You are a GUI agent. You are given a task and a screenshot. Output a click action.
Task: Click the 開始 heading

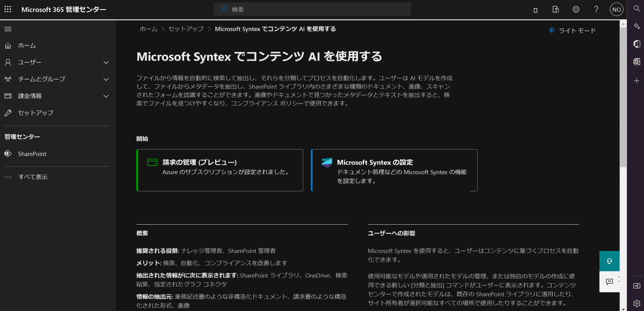tap(142, 139)
